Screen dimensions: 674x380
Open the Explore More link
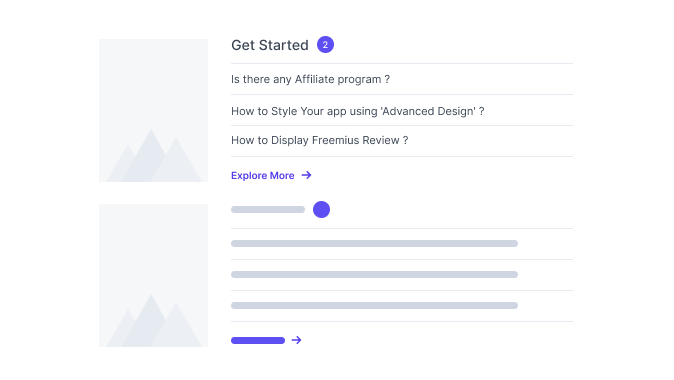[263, 175]
